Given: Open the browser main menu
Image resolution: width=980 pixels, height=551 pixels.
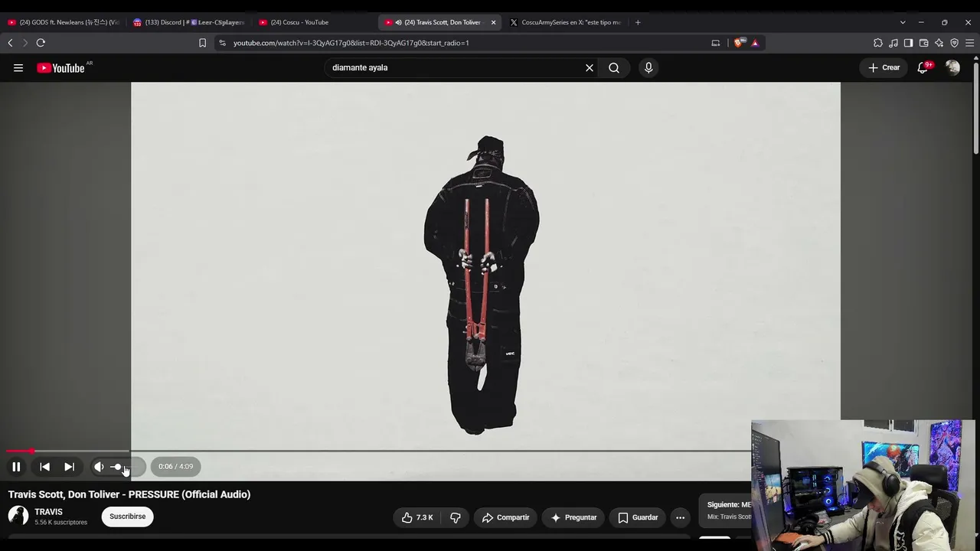Looking at the screenshot, I should coord(970,43).
